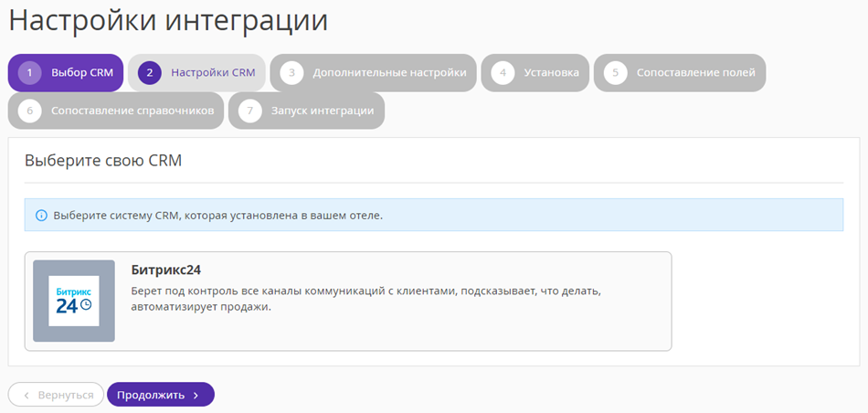Click the 'Выберите свою CRM' heading
This screenshot has width=868, height=413.
coord(103,161)
